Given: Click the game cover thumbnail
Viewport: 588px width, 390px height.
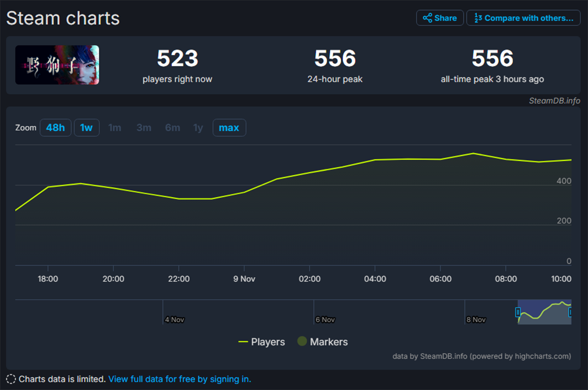Looking at the screenshot, I should (x=57, y=65).
